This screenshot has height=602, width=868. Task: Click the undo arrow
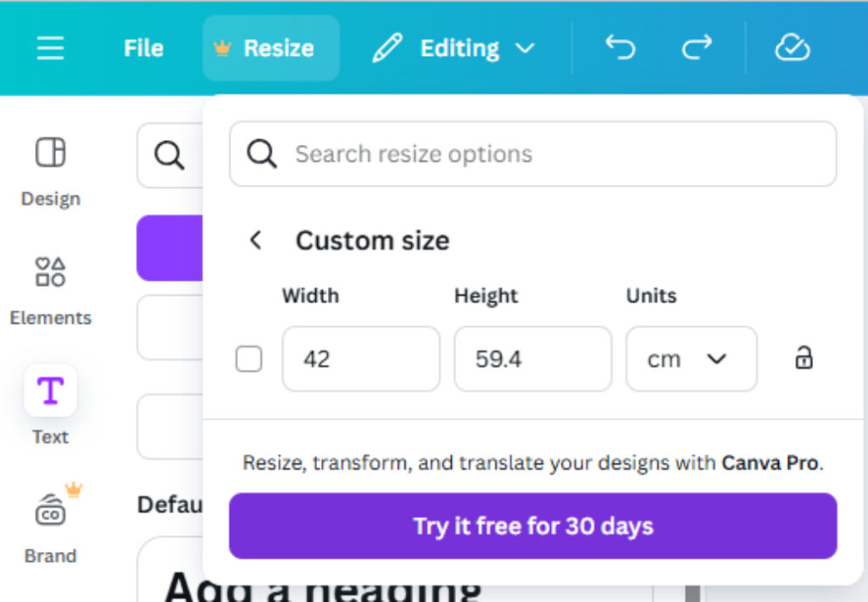click(620, 47)
